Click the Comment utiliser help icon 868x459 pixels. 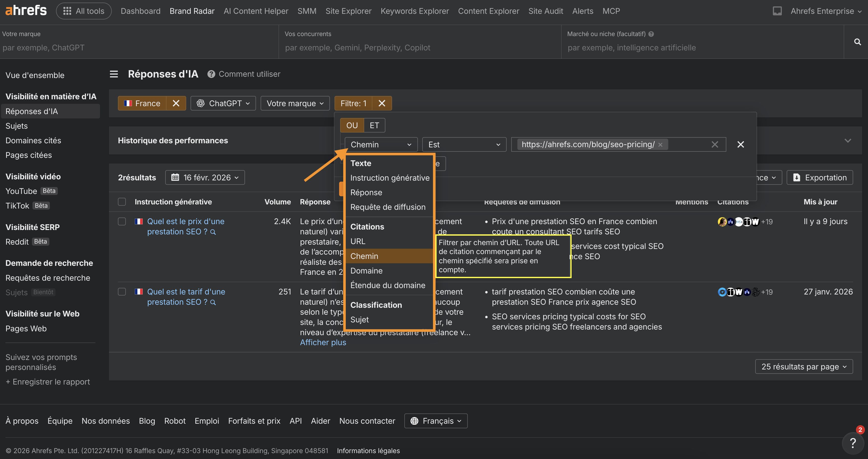pos(211,74)
